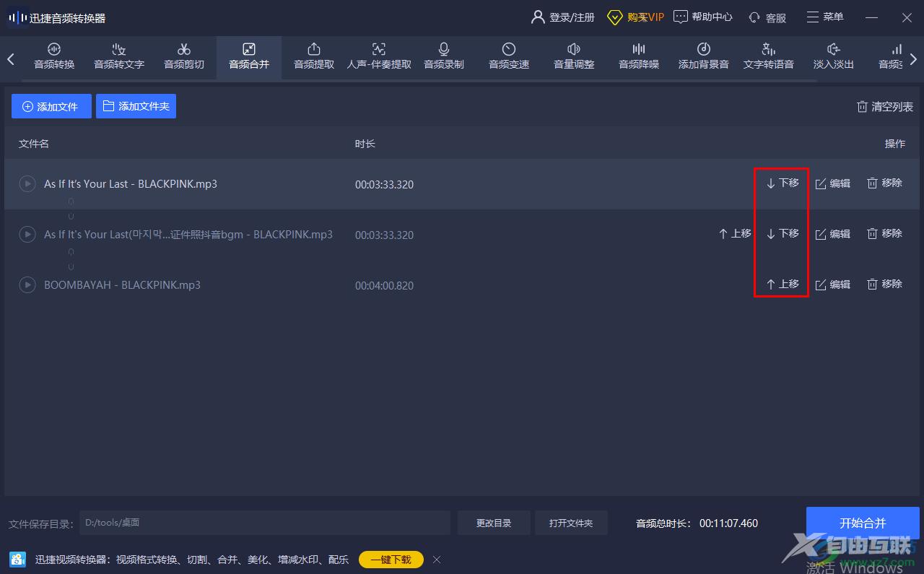Click 添加文件夹 add folder button
The image size is (924, 574).
[x=136, y=106]
